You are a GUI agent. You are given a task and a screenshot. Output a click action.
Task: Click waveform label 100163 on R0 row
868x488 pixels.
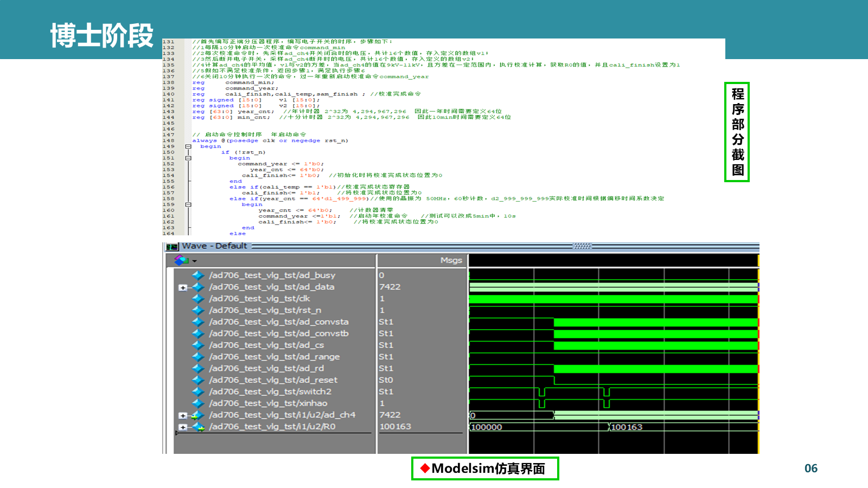click(627, 427)
